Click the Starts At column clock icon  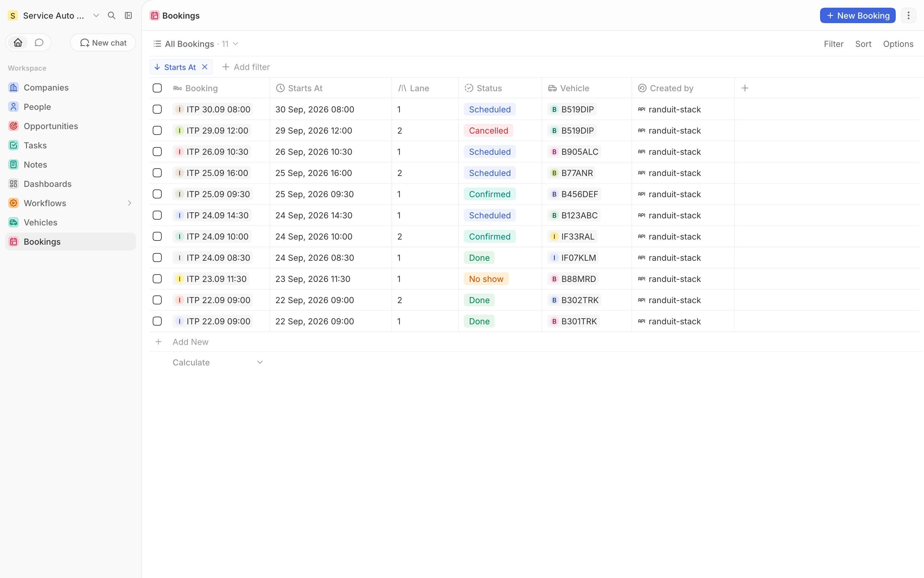tap(280, 88)
